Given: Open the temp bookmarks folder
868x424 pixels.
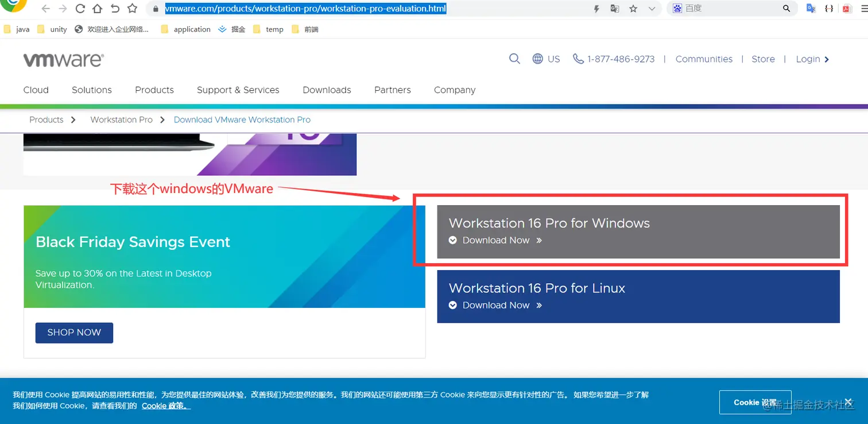Looking at the screenshot, I should click(268, 29).
